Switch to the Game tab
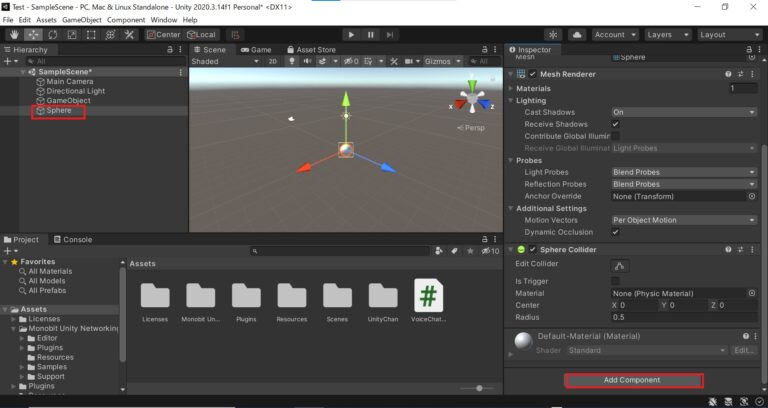This screenshot has width=768, height=408. [256, 49]
